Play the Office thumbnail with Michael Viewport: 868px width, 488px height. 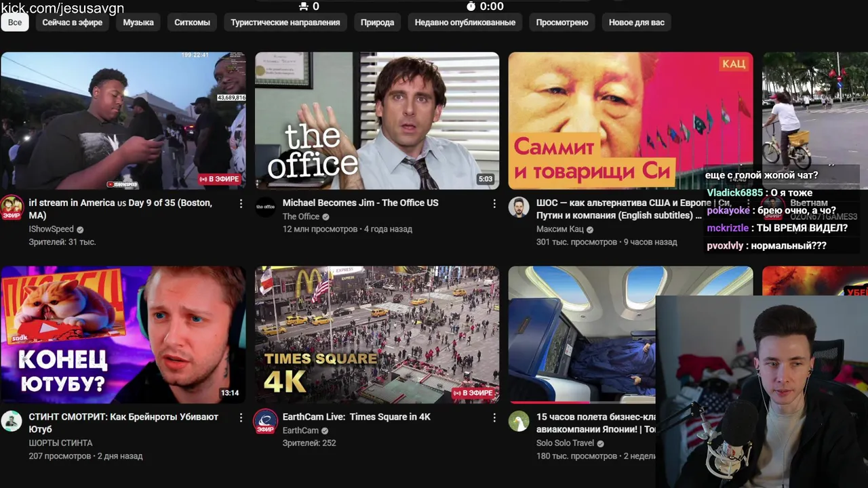click(377, 121)
